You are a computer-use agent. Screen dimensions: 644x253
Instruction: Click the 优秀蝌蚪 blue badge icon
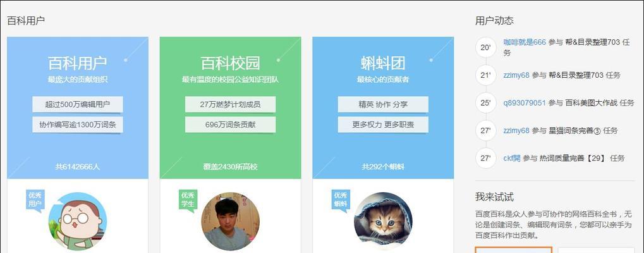(x=341, y=201)
